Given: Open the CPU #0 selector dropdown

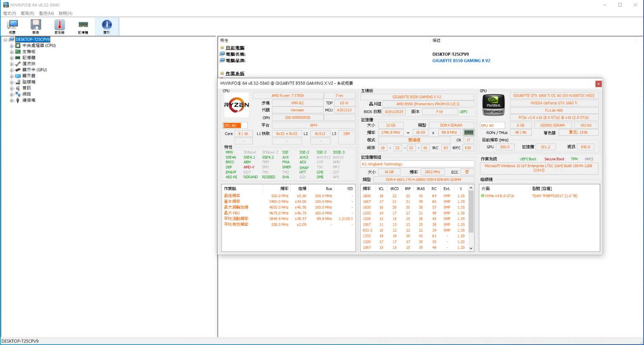Looking at the screenshot, I should (235, 125).
